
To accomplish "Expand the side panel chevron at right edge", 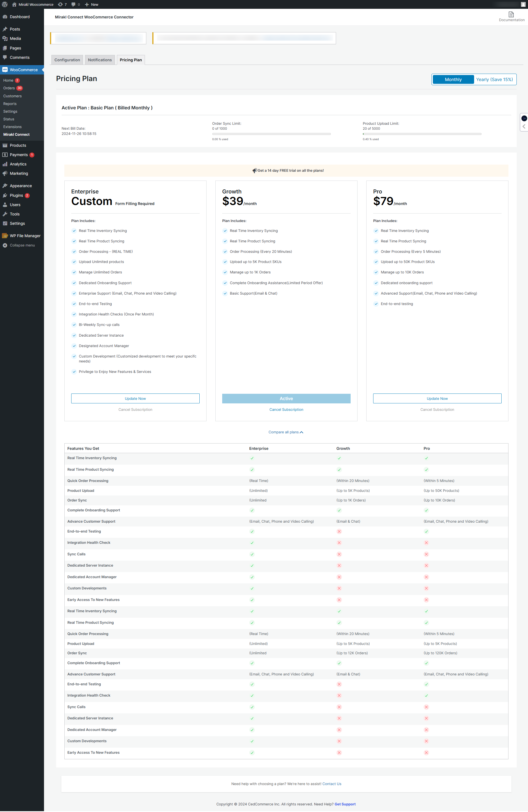I will (524, 127).
